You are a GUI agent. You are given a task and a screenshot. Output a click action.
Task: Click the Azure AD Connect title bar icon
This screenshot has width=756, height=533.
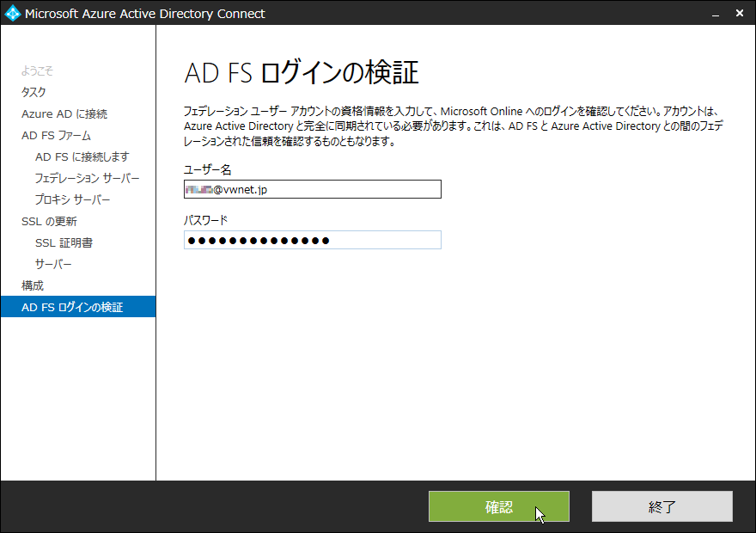click(x=12, y=13)
